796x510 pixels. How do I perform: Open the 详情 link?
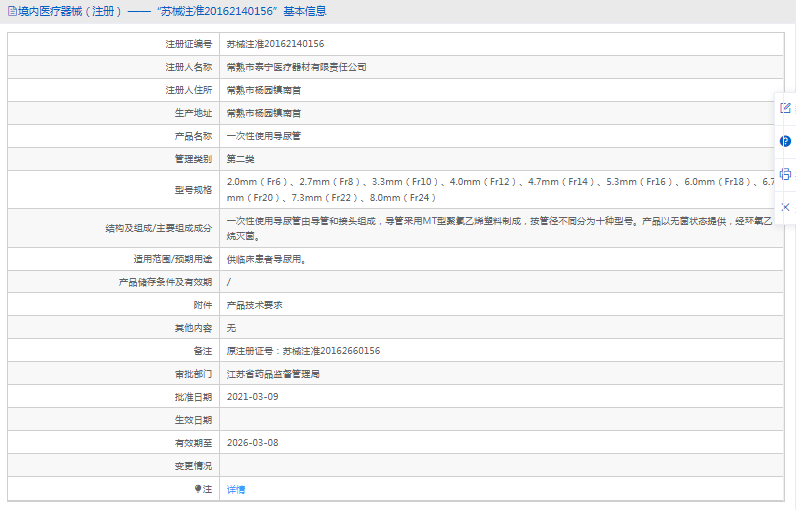(236, 489)
